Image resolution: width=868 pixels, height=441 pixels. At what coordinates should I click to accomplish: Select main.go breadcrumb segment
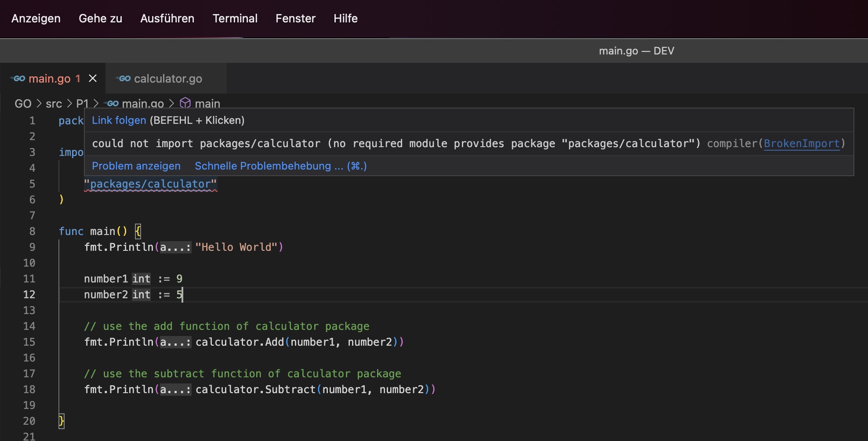pos(142,104)
